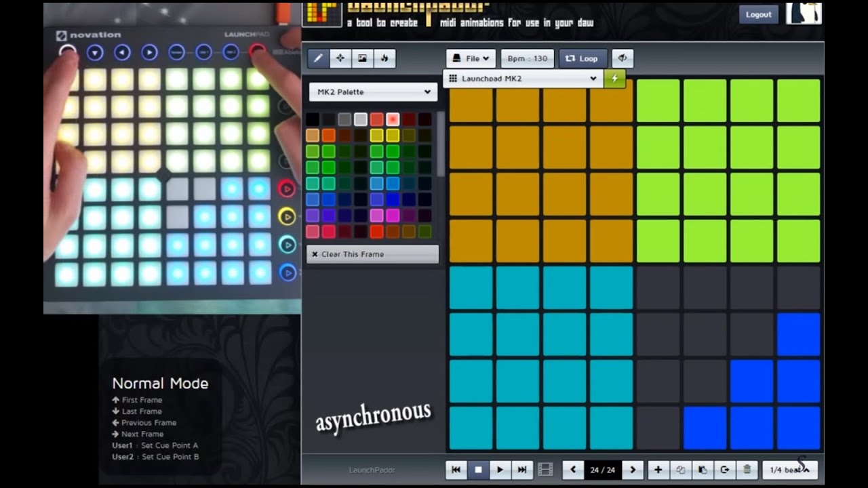Select the move arrows tool
This screenshot has width=868, height=488.
pos(340,58)
